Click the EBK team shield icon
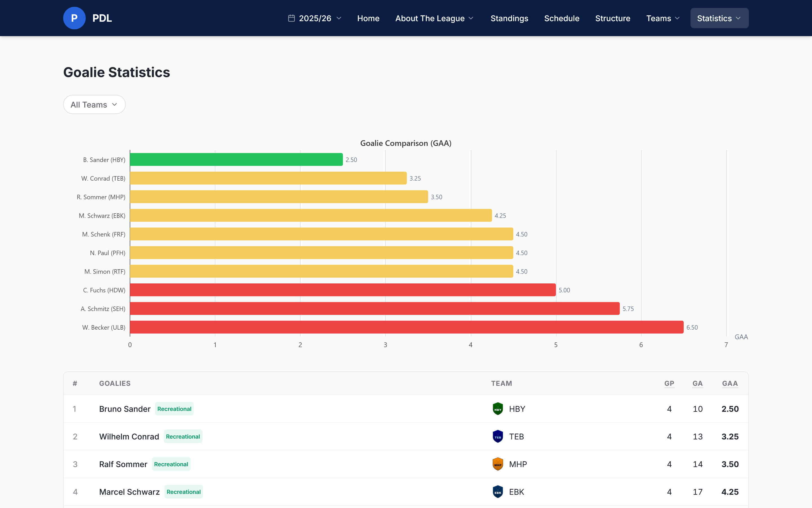Image resolution: width=812 pixels, height=508 pixels. pos(498,492)
